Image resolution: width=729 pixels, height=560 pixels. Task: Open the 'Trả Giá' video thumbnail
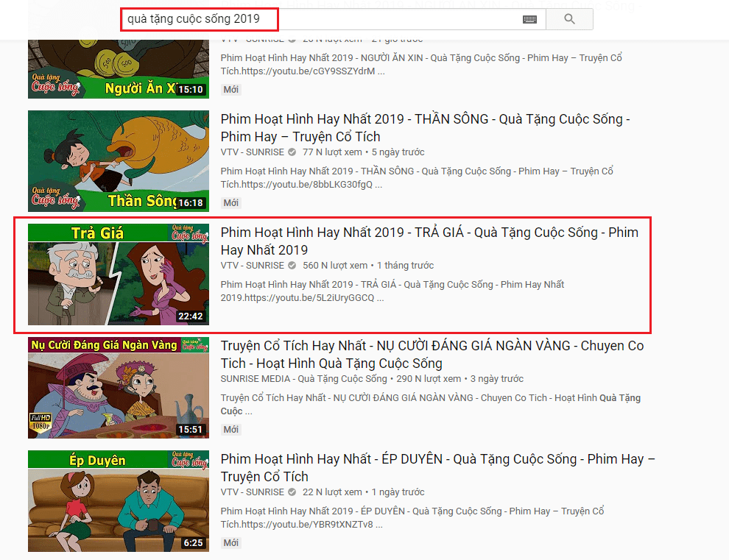coord(118,274)
